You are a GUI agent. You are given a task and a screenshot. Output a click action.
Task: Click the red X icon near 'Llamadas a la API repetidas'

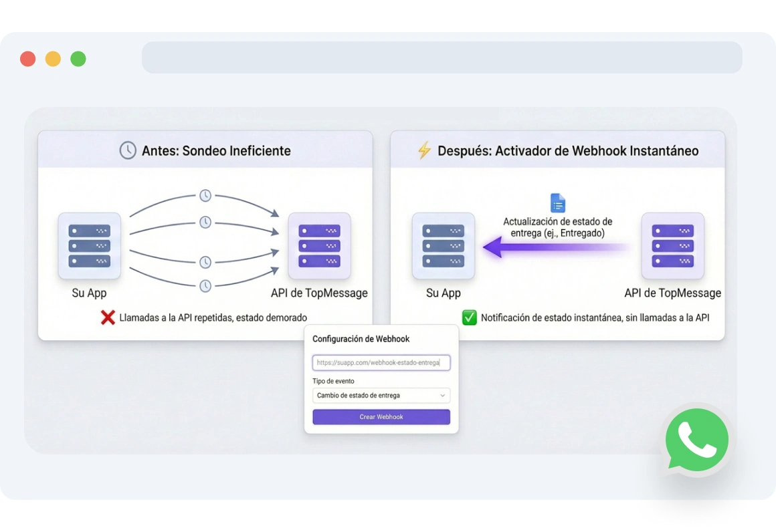tap(109, 317)
